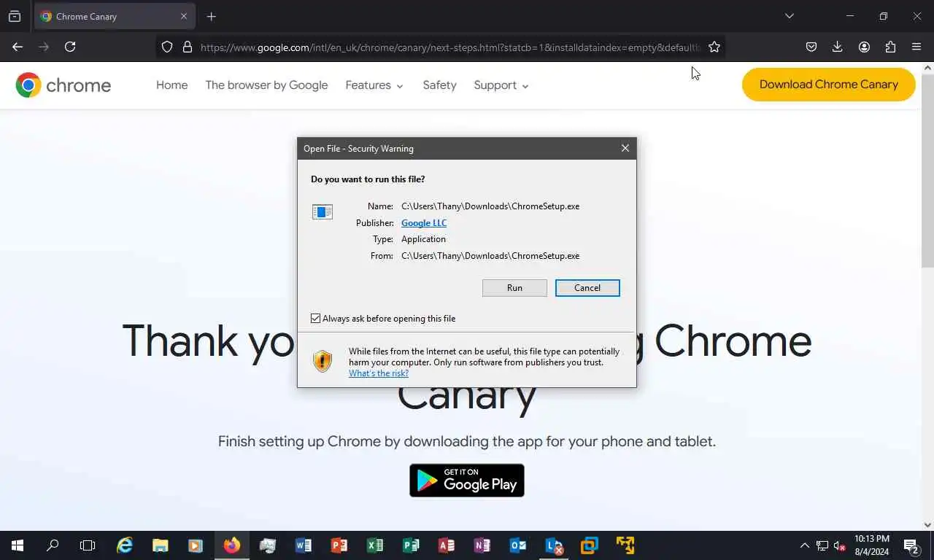Close the Chrome Canary tab

coord(184,16)
